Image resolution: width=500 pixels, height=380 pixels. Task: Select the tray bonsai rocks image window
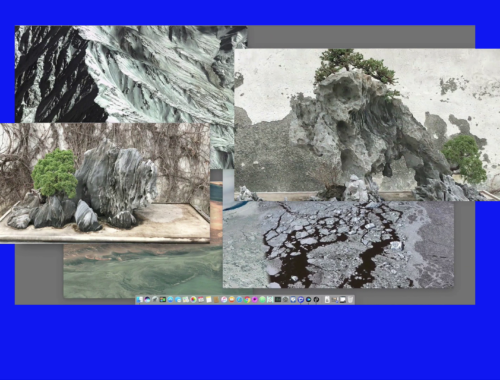click(x=105, y=183)
